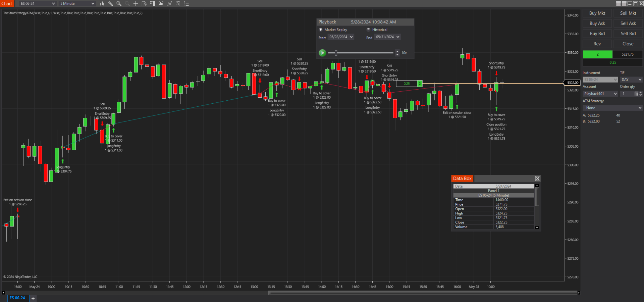Viewport: 644px width, 302px height.
Task: Adjust the playback speed slider handle
Action: tap(336, 53)
